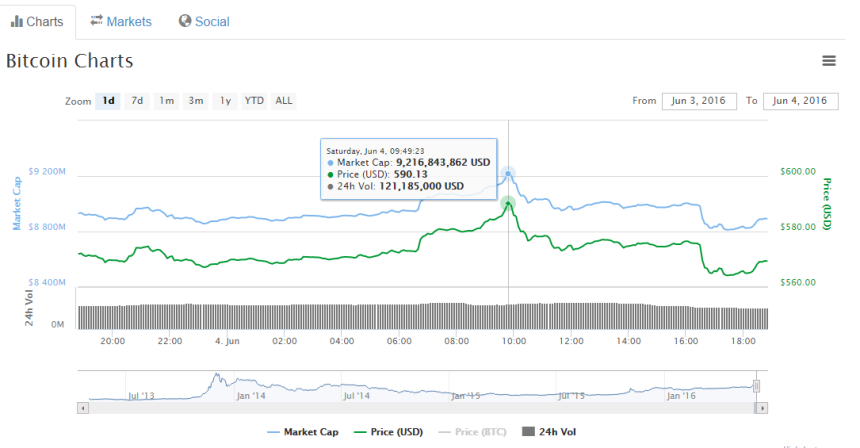Open the chart hamburger menu icon

click(x=828, y=61)
